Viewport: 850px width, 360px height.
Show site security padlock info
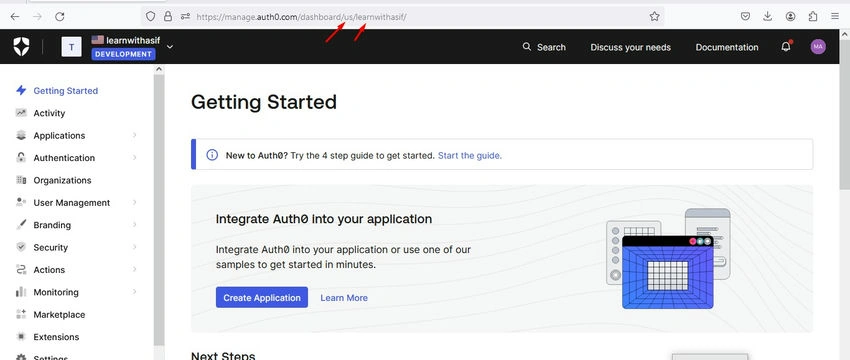pyautogui.click(x=168, y=17)
